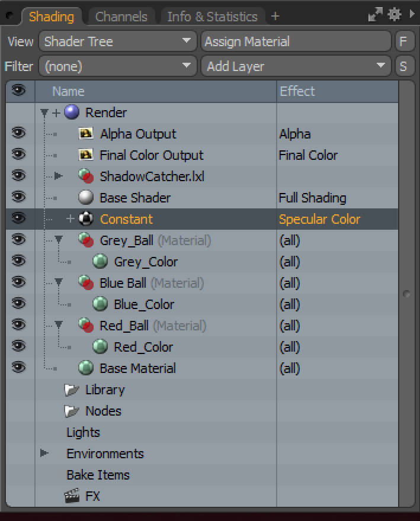Toggle visibility of Red_Ball material
The width and height of the screenshot is (420, 521).
pos(19,324)
